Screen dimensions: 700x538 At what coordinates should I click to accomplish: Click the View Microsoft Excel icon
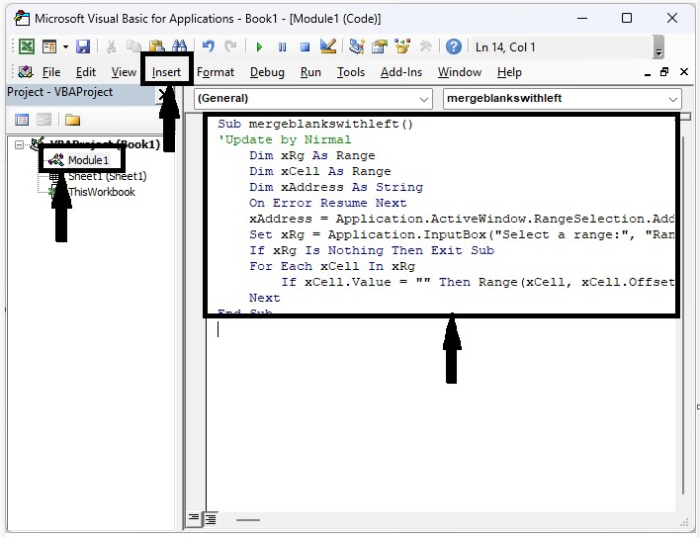(26, 46)
